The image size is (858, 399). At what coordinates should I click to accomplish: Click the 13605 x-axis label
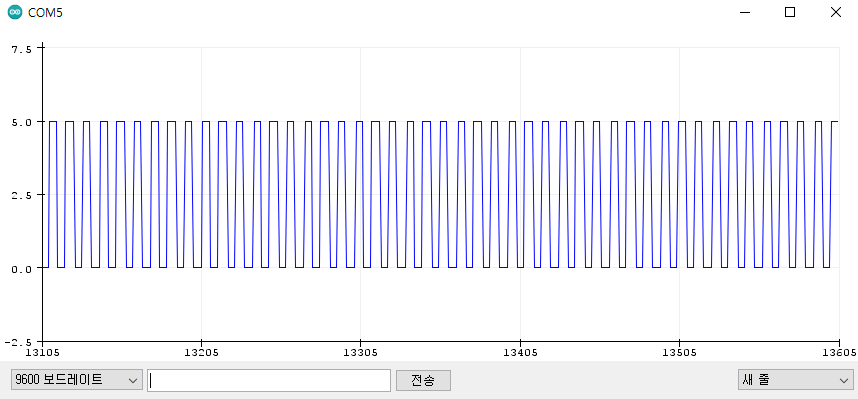pos(838,352)
